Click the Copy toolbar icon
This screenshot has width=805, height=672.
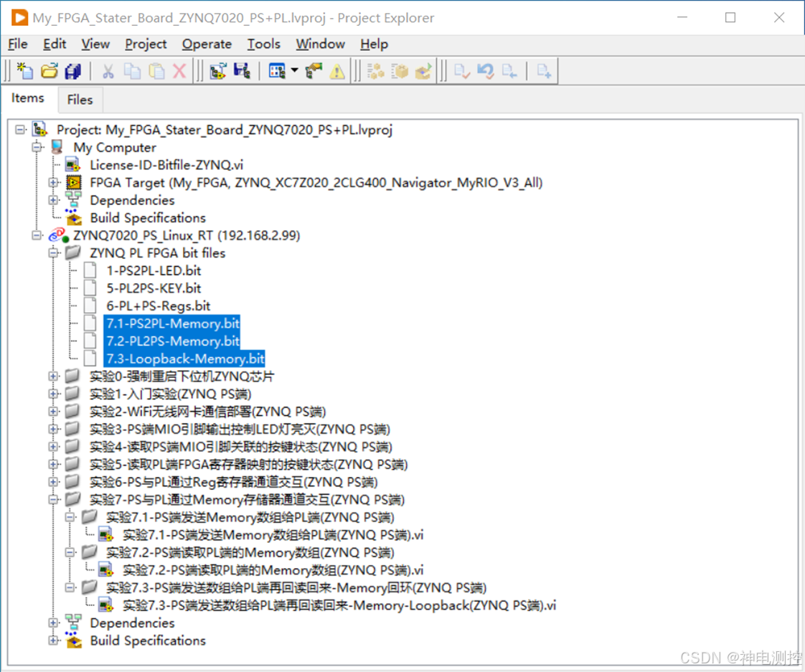tap(132, 71)
